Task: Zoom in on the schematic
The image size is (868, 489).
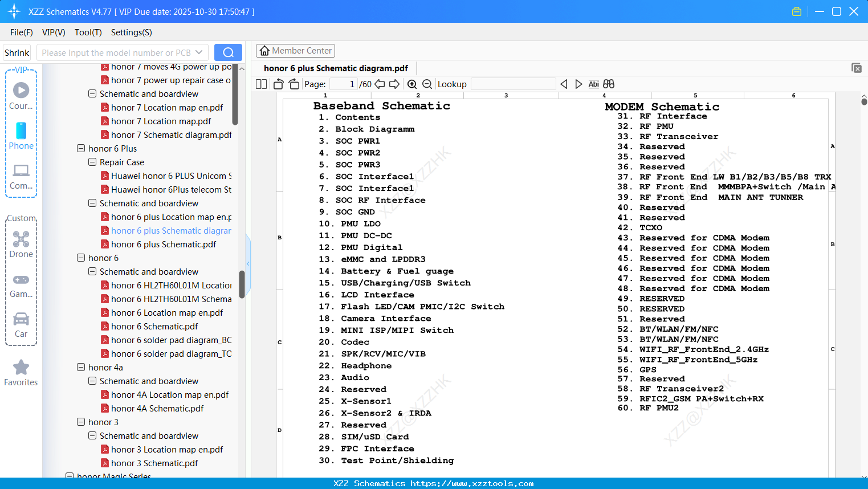Action: 412,84
